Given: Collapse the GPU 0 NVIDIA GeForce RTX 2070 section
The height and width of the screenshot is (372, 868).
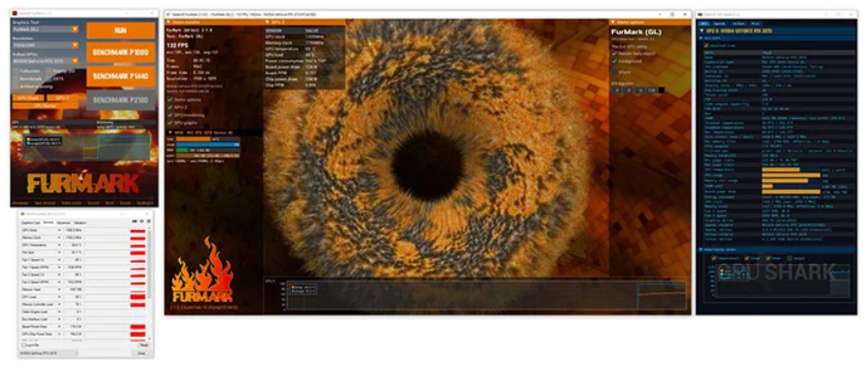Looking at the screenshot, I should (x=702, y=30).
